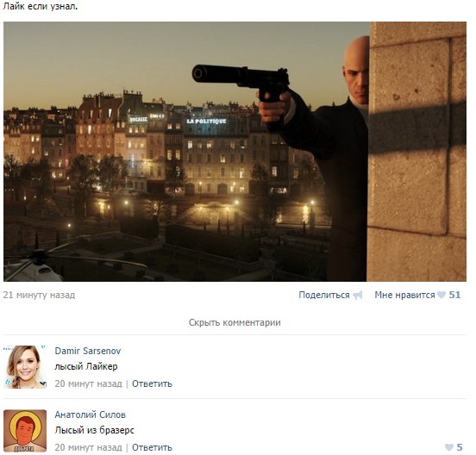Like Анатолий Силов's comment with the heart icon

(x=449, y=447)
